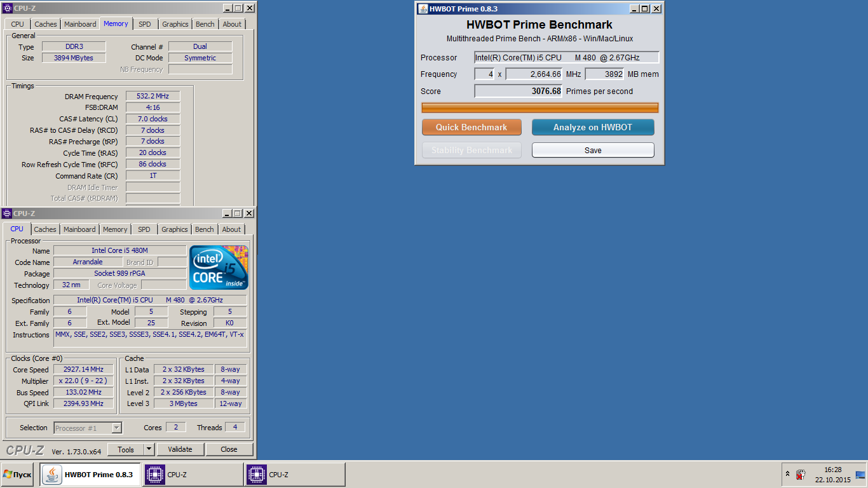Click the taskbar clock showing 16:28
Image resolution: width=868 pixels, height=488 pixels.
pos(833,470)
